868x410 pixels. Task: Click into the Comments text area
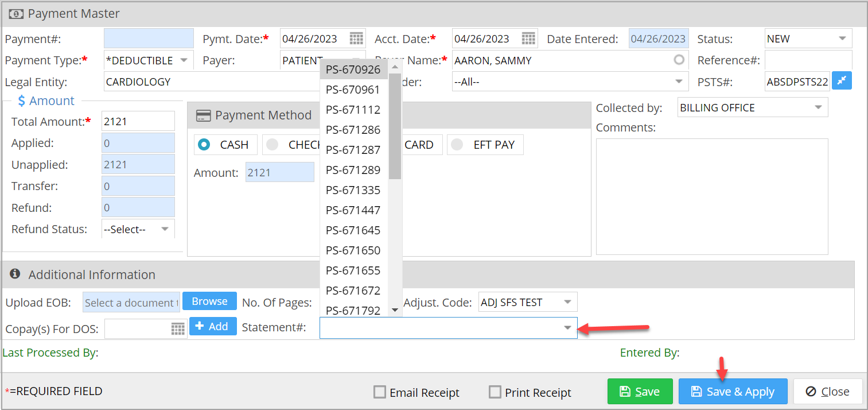[711, 196]
